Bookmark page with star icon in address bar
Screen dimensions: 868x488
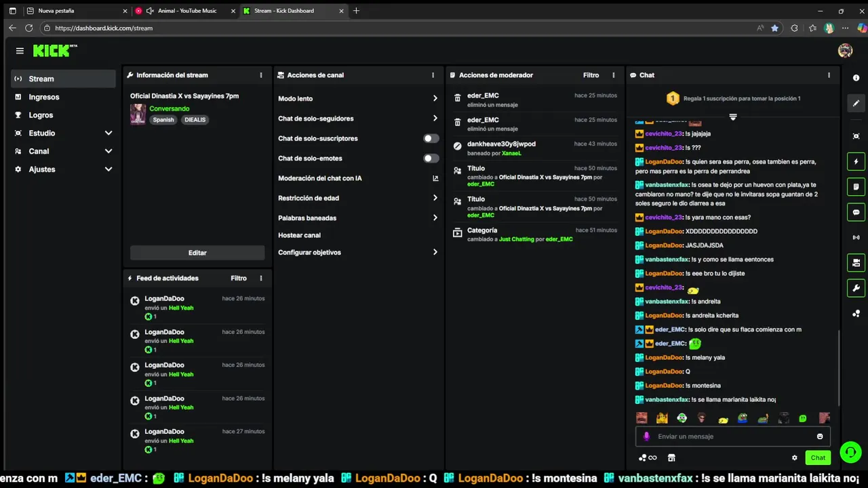pos(774,28)
